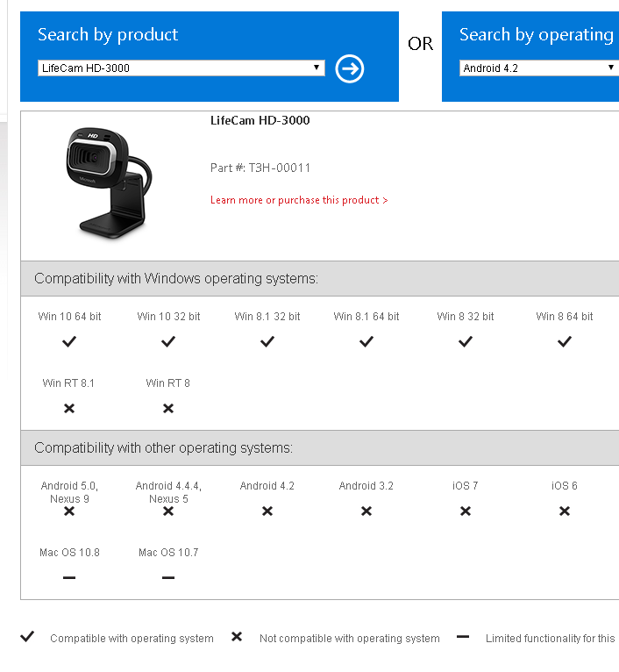This screenshot has height=672, width=619.
Task: Click the checkmark under Win 8 64 bit
Action: click(565, 342)
